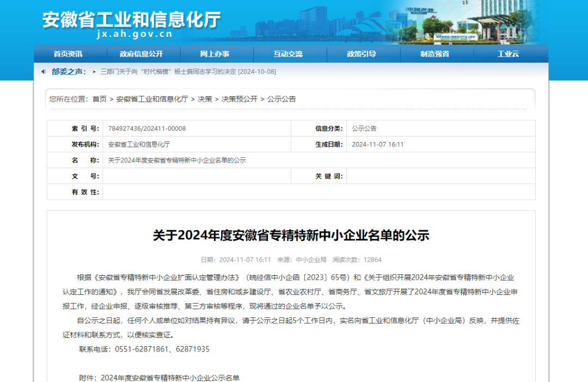Click the 安徽省工业和信息化厅 site logo title

click(131, 19)
